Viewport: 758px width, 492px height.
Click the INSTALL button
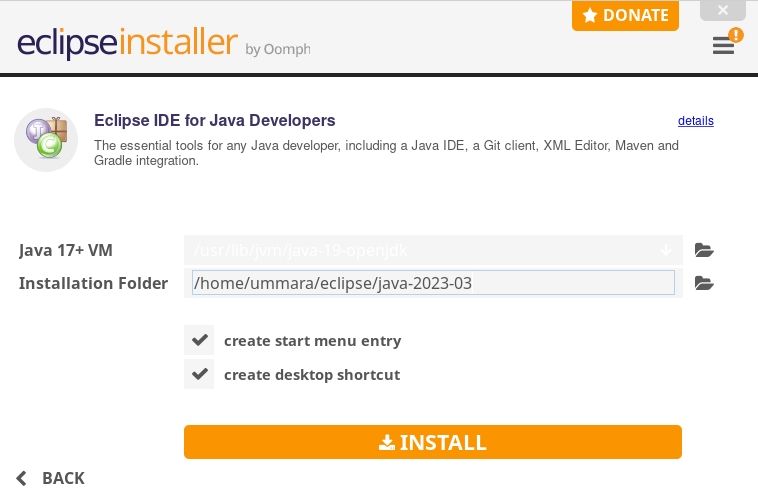(433, 442)
